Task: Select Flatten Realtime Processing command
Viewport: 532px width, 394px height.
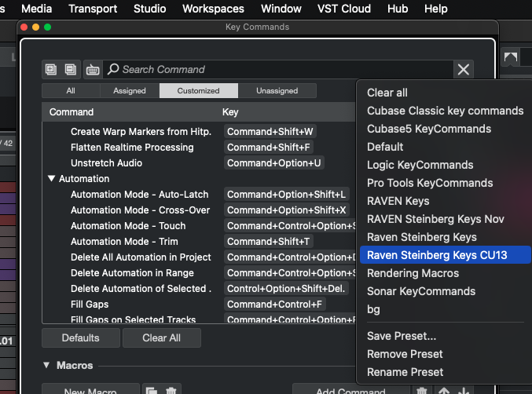Action: click(x=132, y=148)
